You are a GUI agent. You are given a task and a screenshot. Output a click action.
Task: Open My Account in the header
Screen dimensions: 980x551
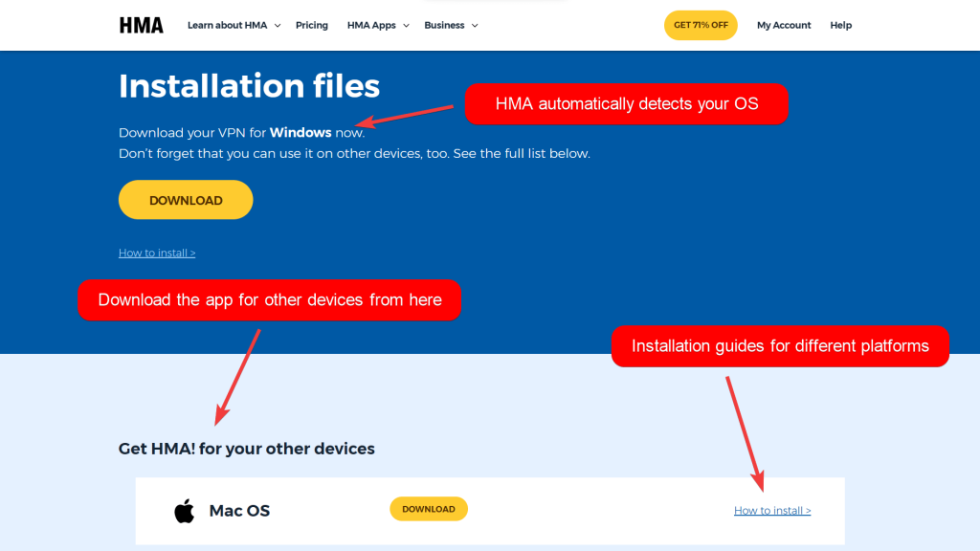pos(784,26)
